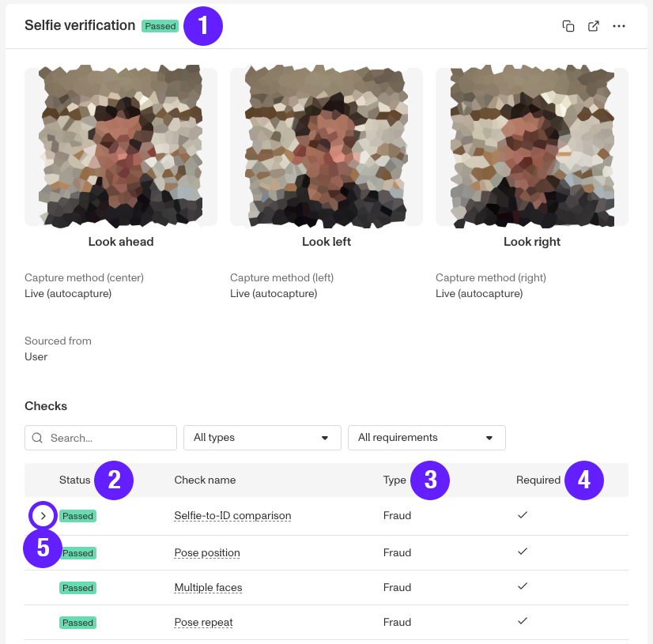Click Passed status of Pose repeat

78,623
